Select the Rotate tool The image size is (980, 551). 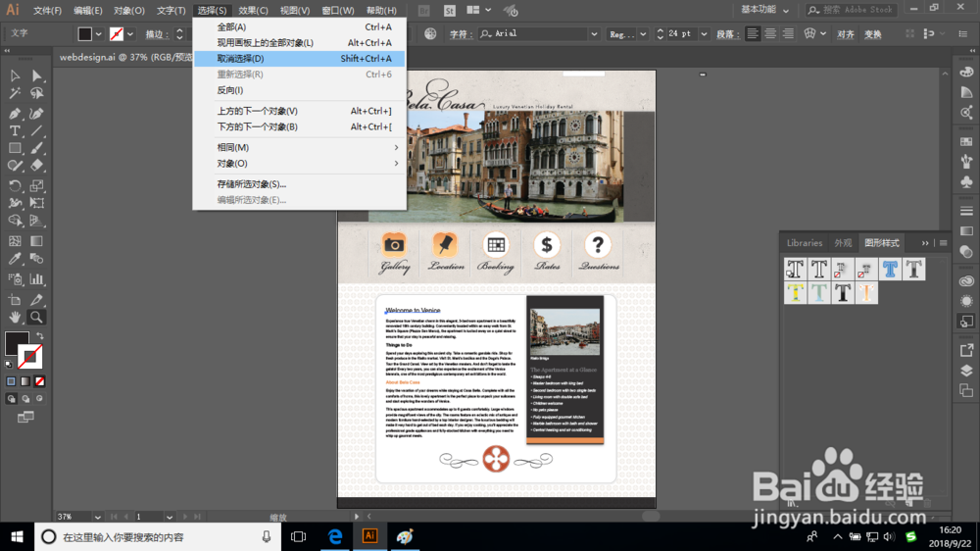pyautogui.click(x=15, y=185)
